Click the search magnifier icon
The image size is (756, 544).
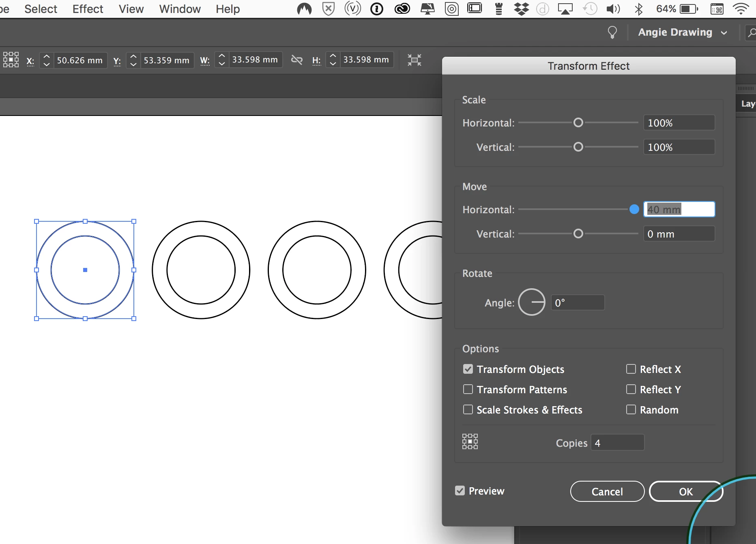tap(752, 32)
